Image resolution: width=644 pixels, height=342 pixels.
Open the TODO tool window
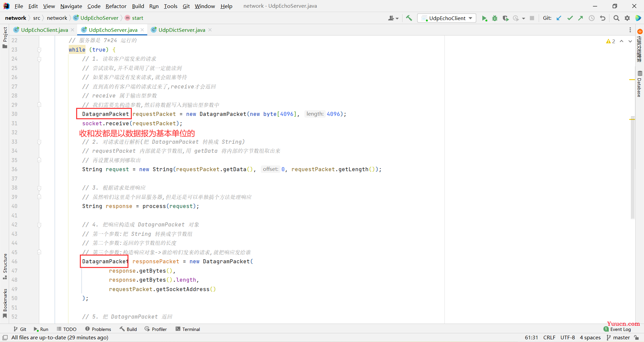[66, 329]
